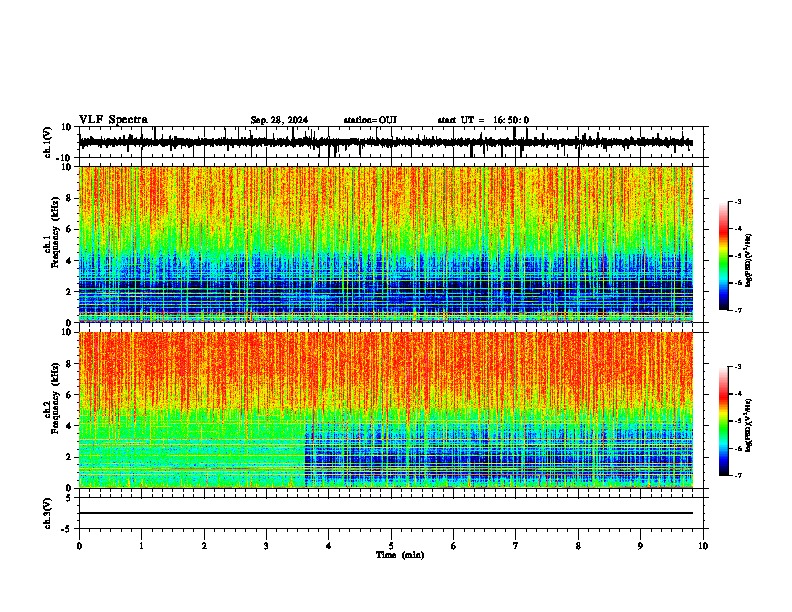Select the ch.2 "Frequency (kHz)" axis label
The width and height of the screenshot is (792, 612).
pyautogui.click(x=56, y=398)
